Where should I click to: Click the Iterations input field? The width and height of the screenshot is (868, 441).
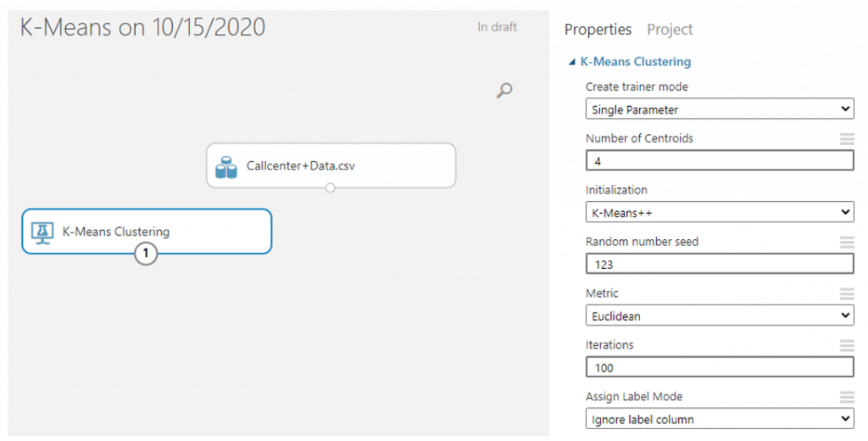tap(720, 367)
